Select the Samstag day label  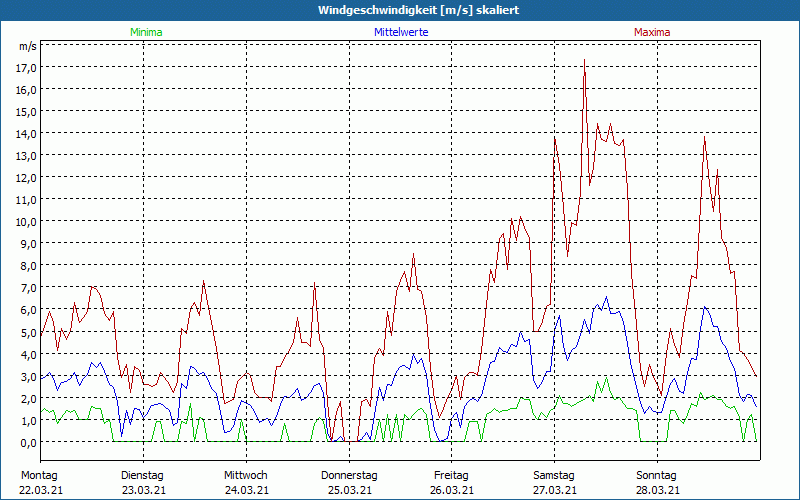point(554,475)
